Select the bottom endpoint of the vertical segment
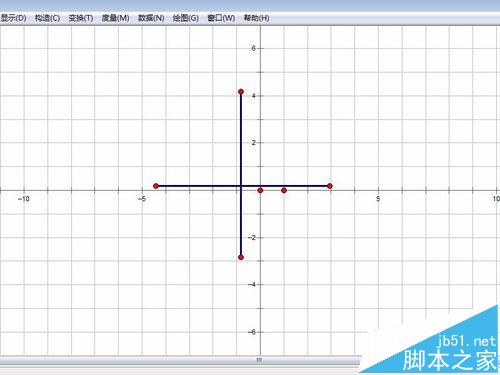The height and width of the screenshot is (375, 500). pos(241,257)
